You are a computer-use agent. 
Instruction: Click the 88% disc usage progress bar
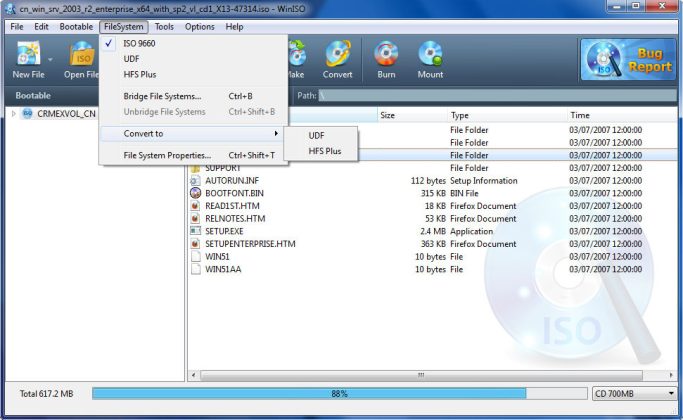tap(340, 394)
